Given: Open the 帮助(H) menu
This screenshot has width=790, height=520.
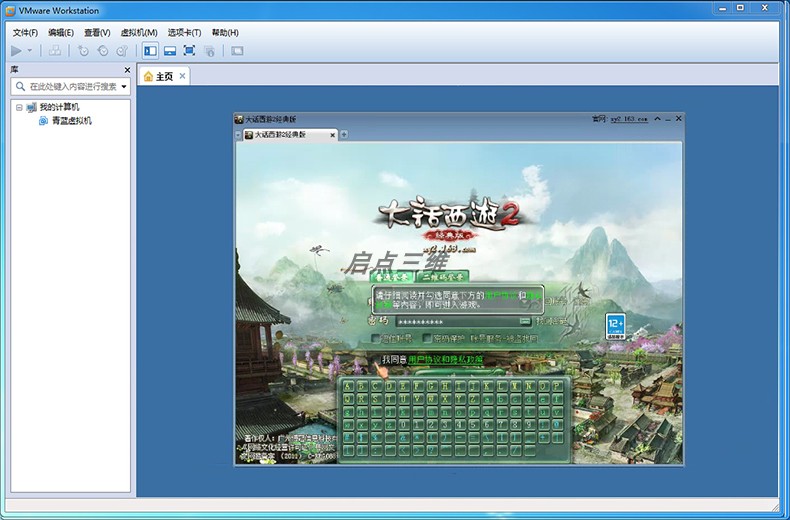Looking at the screenshot, I should coord(225,33).
